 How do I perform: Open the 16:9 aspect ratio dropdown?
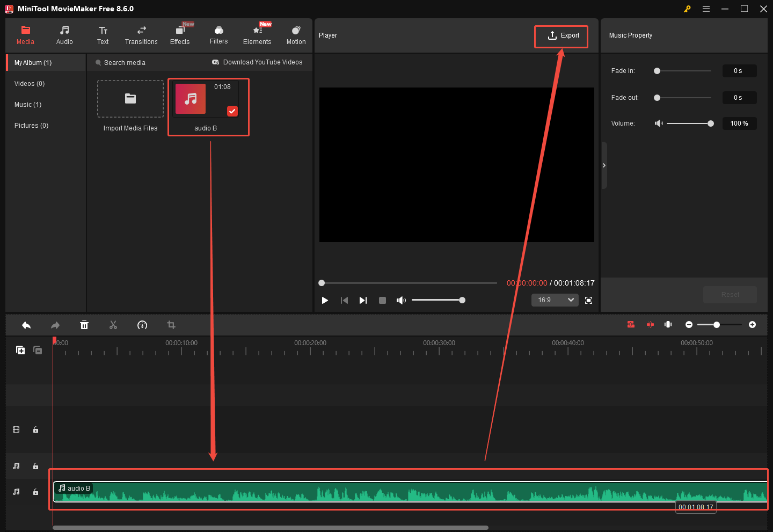(555, 300)
